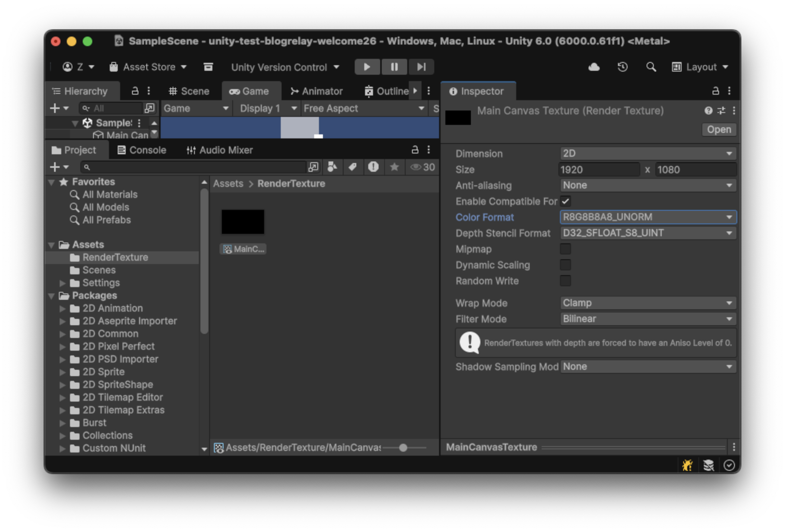Switch to the Console tab
Image resolution: width=785 pixels, height=532 pixels.
coord(142,150)
